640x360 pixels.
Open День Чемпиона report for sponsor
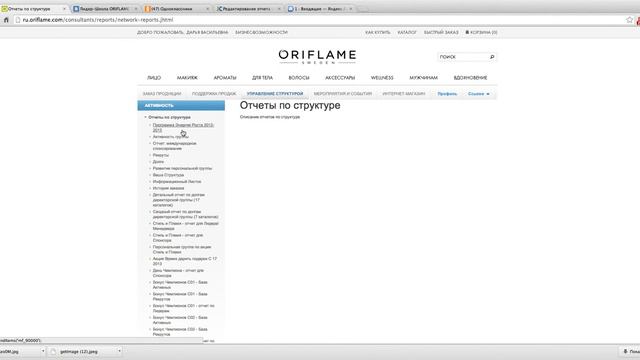point(178,273)
